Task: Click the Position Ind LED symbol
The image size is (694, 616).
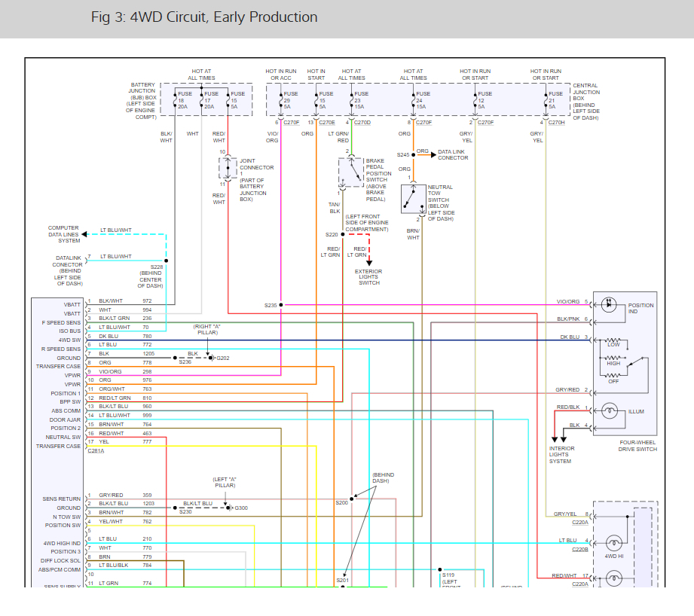Action: tap(609, 304)
